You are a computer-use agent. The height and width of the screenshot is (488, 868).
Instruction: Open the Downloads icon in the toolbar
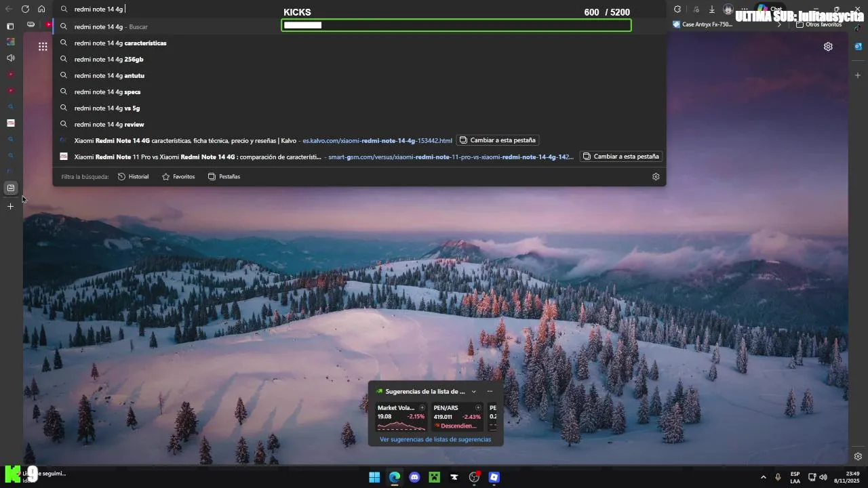click(712, 9)
